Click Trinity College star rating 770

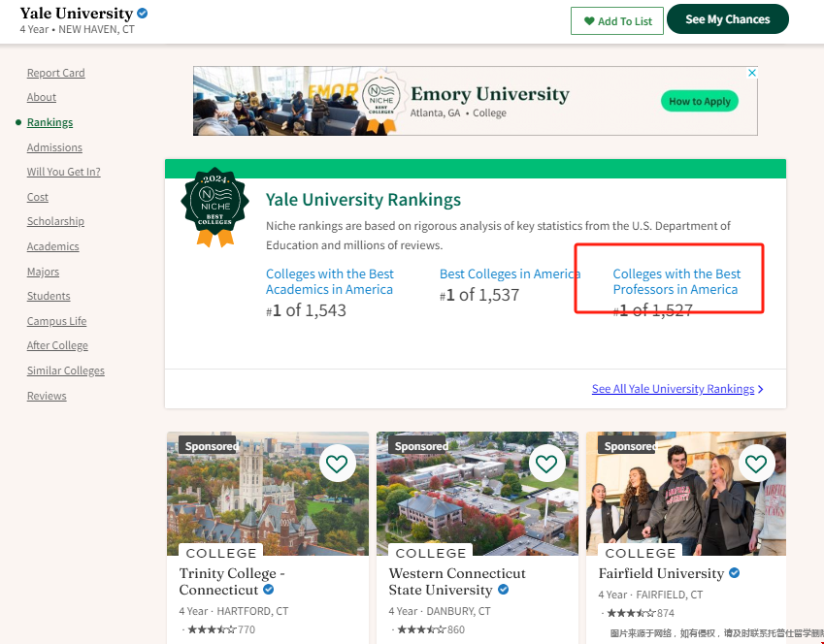point(220,629)
